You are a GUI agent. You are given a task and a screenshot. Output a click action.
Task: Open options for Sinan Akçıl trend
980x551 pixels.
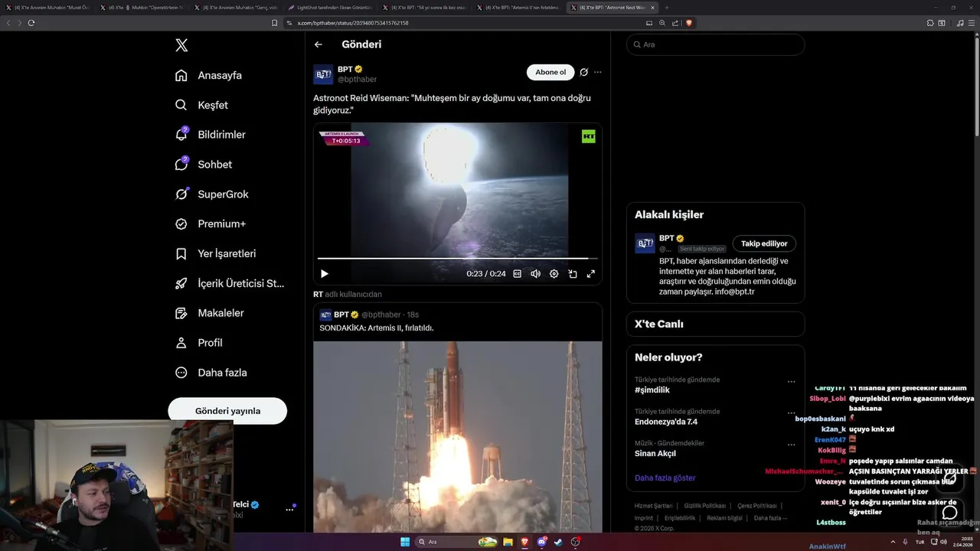(x=792, y=445)
